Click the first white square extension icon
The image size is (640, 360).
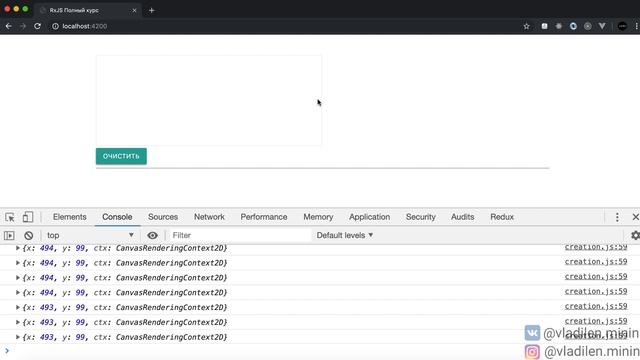(x=544, y=26)
